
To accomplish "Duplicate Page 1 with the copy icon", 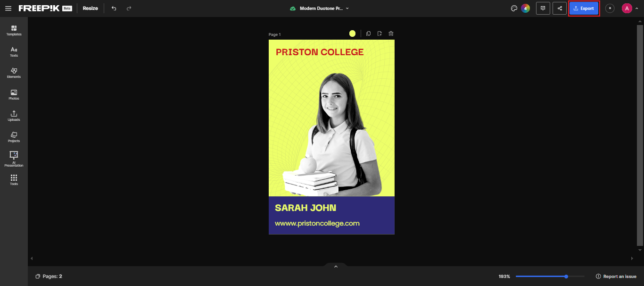I will pos(368,34).
